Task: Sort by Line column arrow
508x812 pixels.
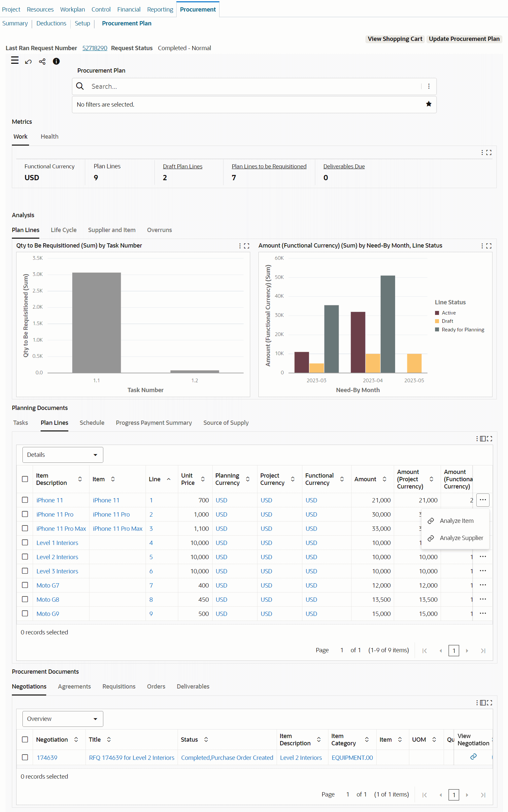Action: coord(169,479)
